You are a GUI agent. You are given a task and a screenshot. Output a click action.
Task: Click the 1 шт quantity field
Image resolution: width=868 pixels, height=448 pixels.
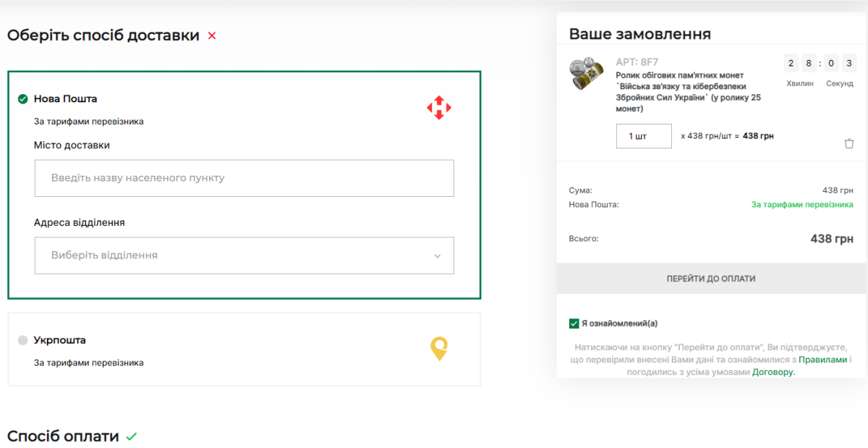click(x=643, y=136)
